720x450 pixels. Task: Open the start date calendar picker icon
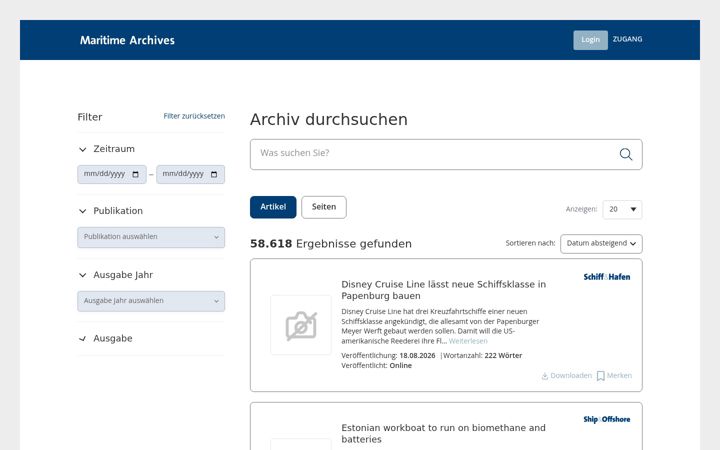coord(135,174)
